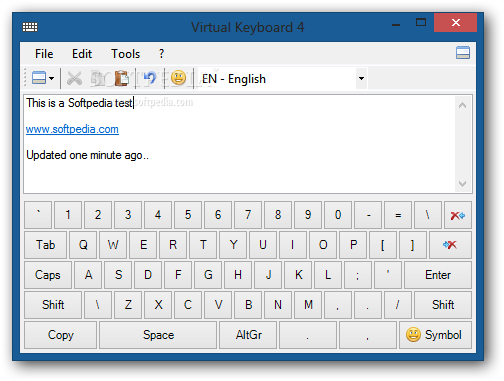Click the backspace icon key at the number row's end
504x381 pixels.
coord(458,215)
